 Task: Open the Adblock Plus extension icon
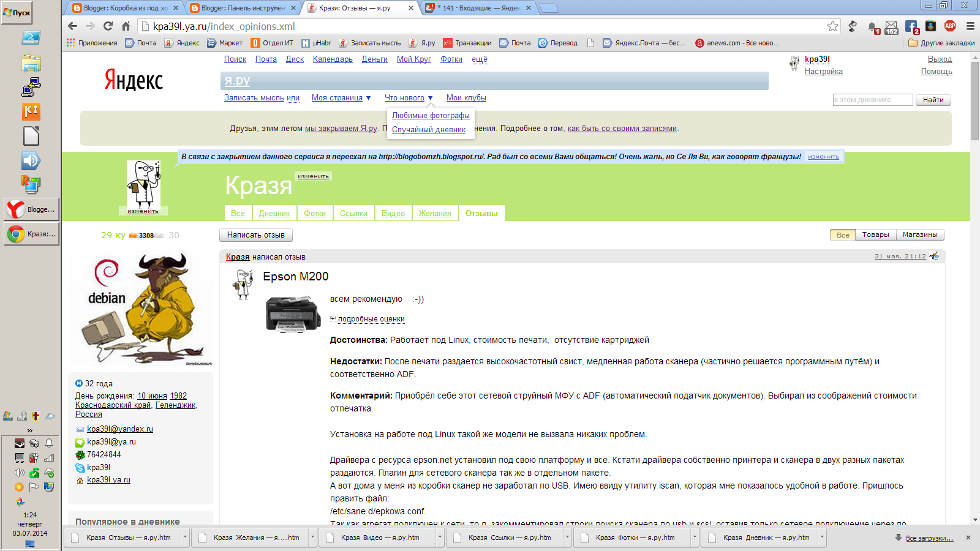click(x=950, y=26)
